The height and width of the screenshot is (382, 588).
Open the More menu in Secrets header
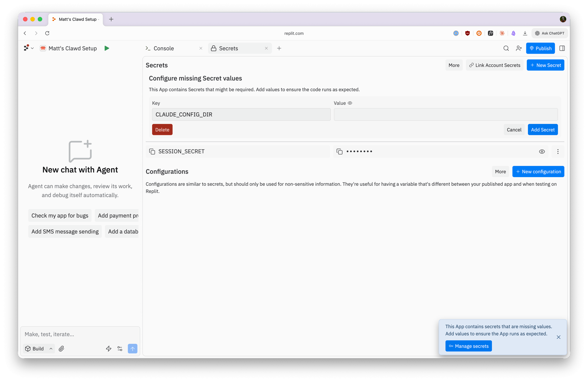(454, 65)
